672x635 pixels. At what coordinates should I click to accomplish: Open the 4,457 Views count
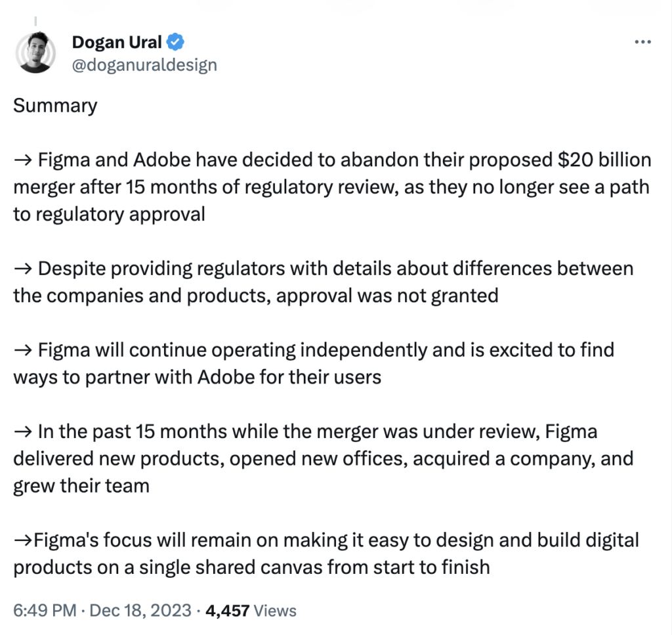pyautogui.click(x=251, y=610)
